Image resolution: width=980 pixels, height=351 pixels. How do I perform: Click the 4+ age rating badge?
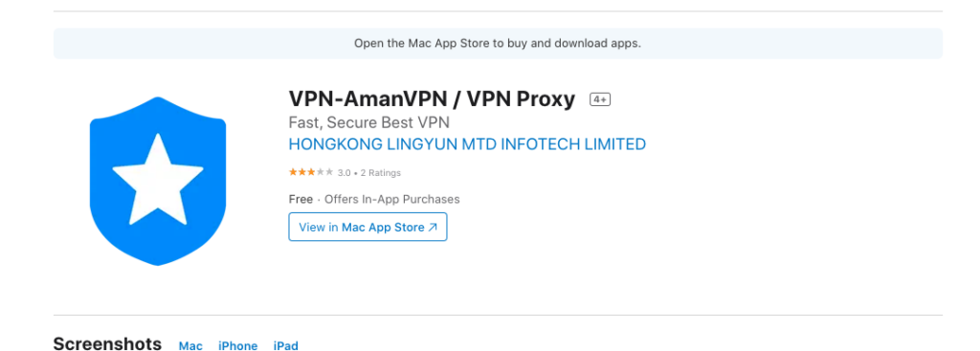click(x=600, y=99)
